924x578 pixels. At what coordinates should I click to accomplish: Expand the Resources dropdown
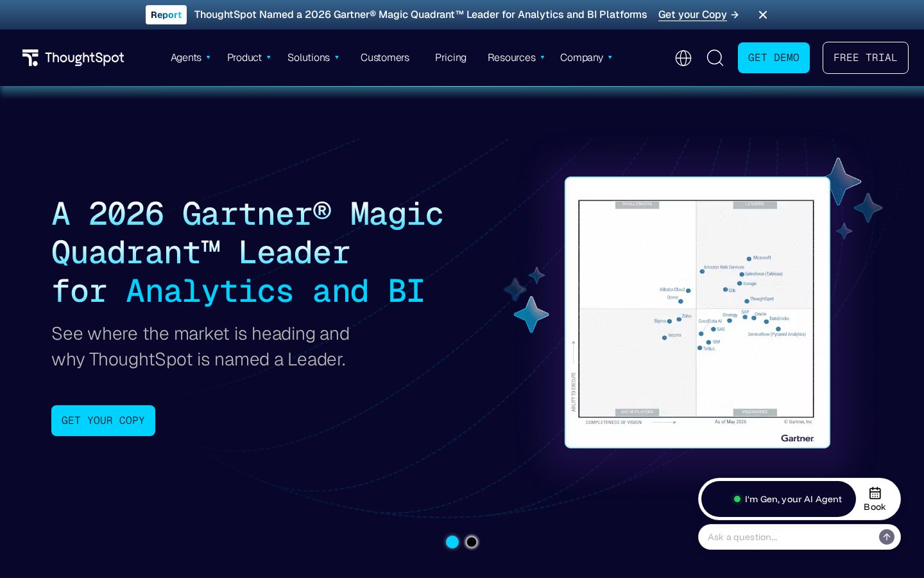(516, 58)
